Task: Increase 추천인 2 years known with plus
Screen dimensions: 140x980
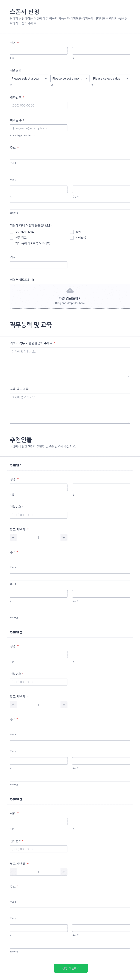Action: [64, 704]
